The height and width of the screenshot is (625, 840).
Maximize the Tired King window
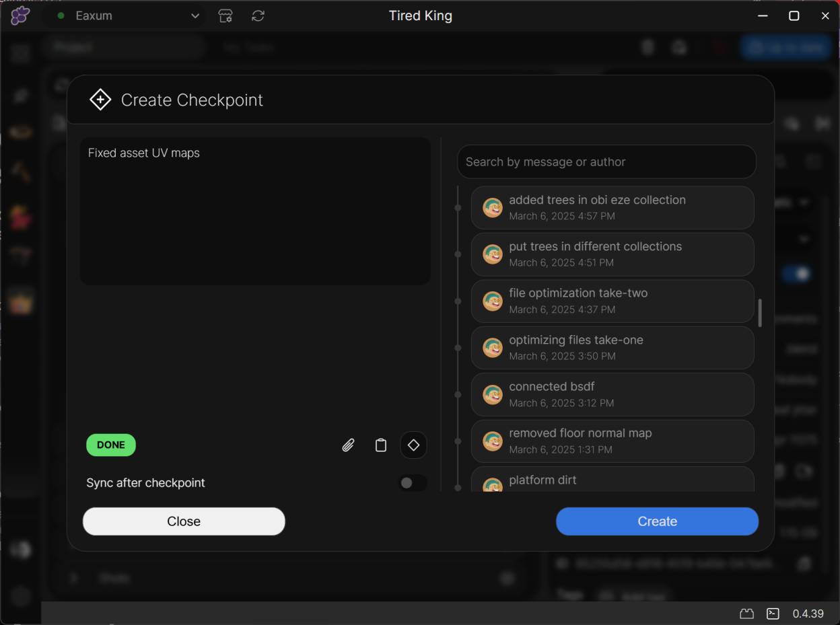click(794, 15)
